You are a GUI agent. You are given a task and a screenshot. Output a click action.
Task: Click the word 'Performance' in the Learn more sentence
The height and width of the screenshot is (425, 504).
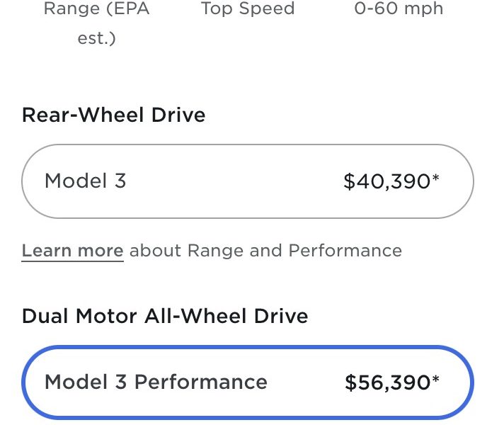[345, 251]
